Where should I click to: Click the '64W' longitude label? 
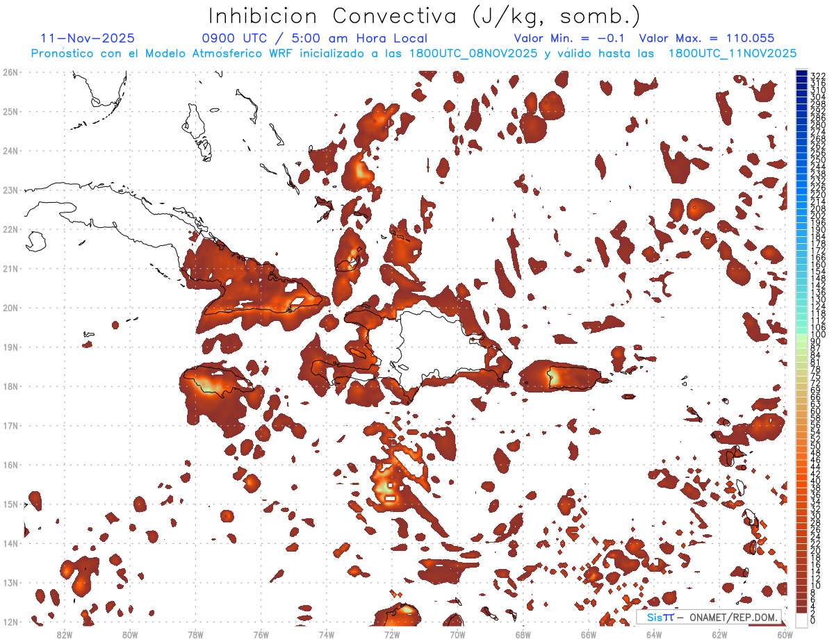pyautogui.click(x=654, y=634)
